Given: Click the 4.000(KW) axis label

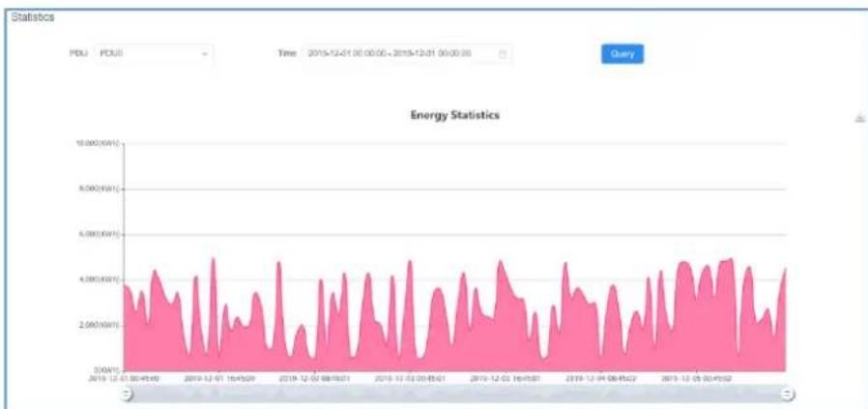Looking at the screenshot, I should [101, 279].
